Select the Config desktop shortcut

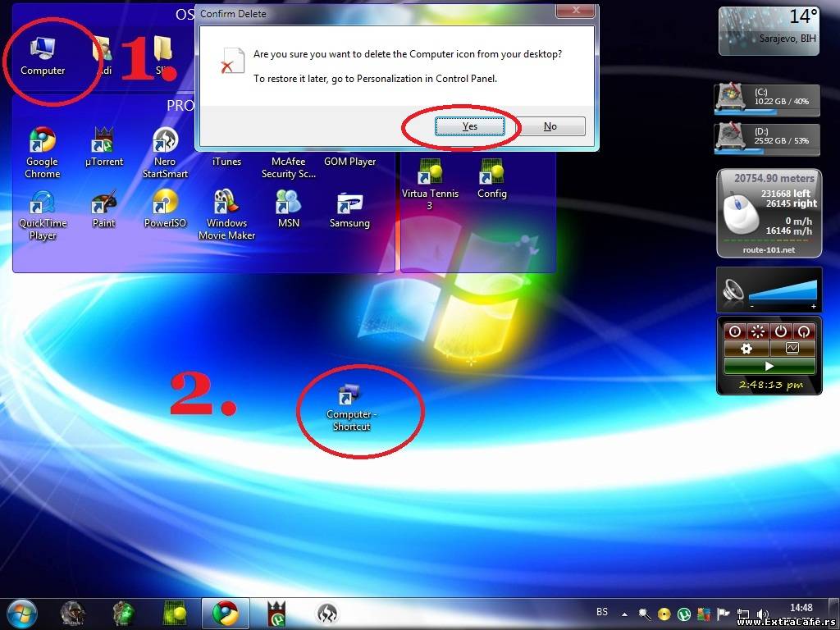click(492, 179)
